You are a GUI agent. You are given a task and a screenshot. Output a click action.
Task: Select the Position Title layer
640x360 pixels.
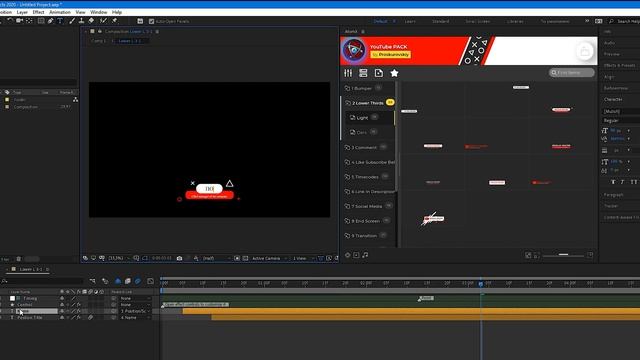29,317
